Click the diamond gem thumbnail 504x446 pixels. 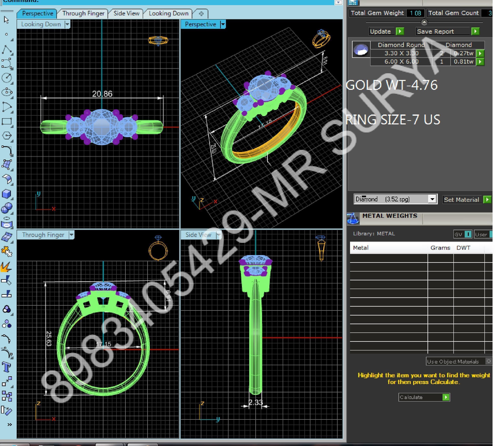361,49
